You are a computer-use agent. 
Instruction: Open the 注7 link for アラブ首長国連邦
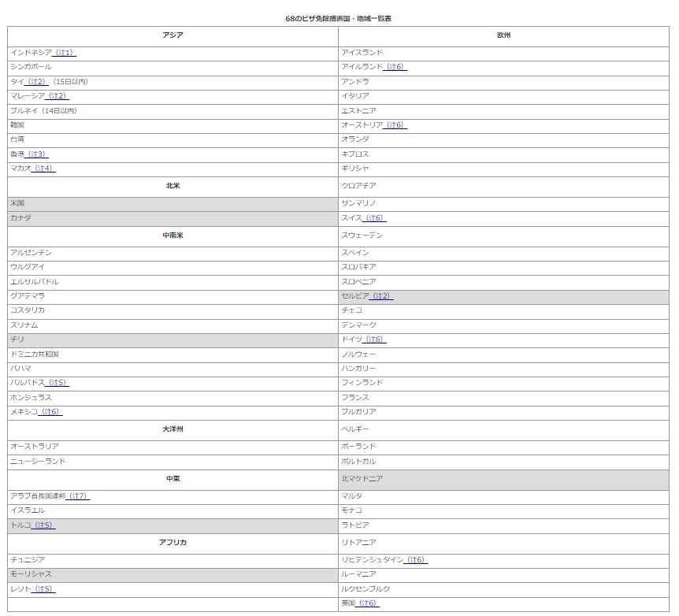point(79,496)
